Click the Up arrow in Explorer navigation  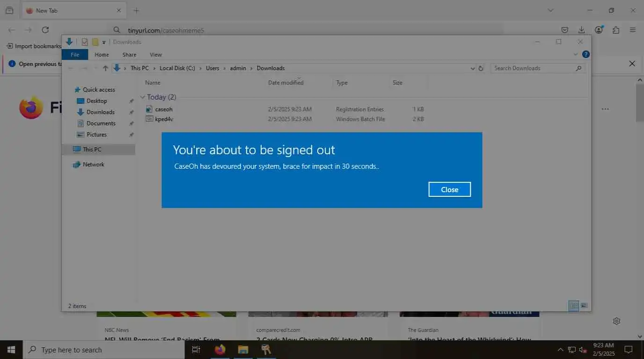tap(105, 68)
